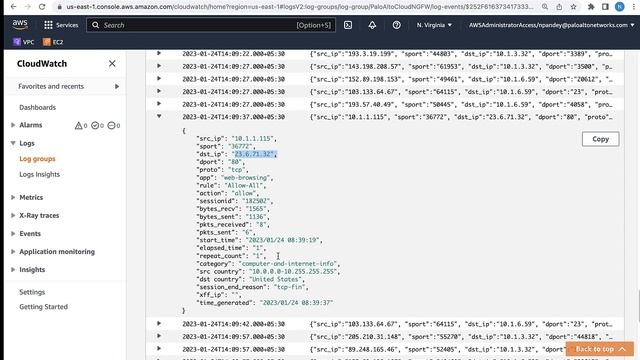
Task: Click the src_ip value 10.1.1.115 in JSON
Action: pyautogui.click(x=252, y=138)
